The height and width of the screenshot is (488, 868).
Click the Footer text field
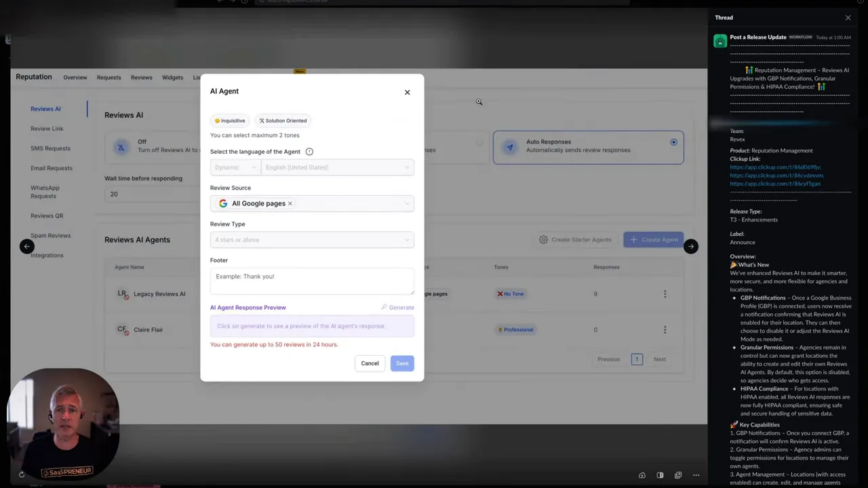(x=312, y=281)
